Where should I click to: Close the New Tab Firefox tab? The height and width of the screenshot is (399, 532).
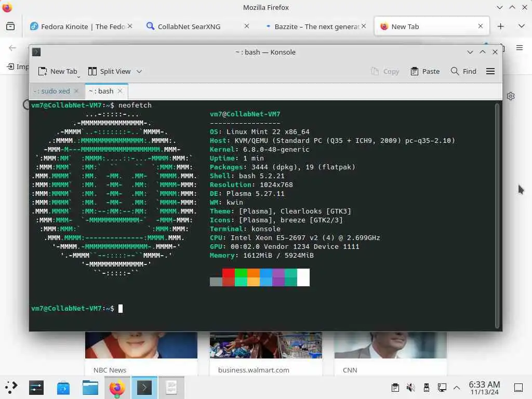pyautogui.click(x=481, y=26)
